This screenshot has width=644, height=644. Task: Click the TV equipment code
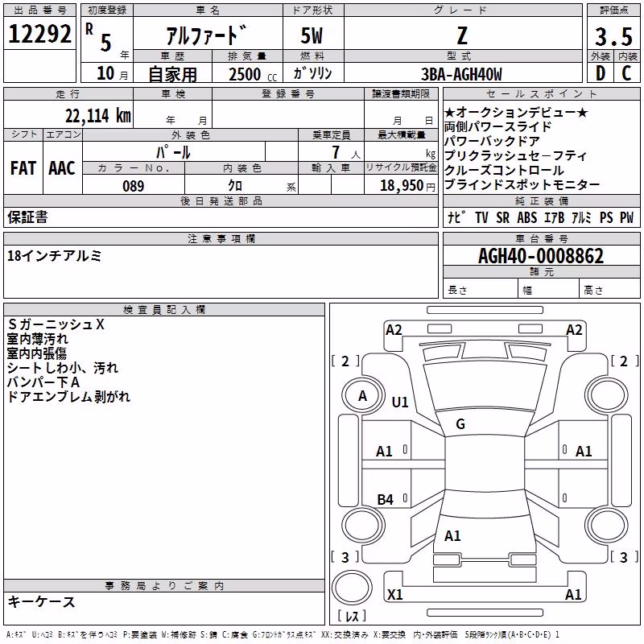[481, 217]
